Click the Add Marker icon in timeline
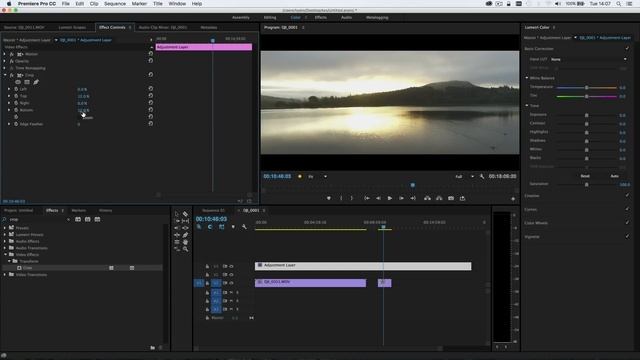This screenshot has width=640, height=360. click(233, 227)
